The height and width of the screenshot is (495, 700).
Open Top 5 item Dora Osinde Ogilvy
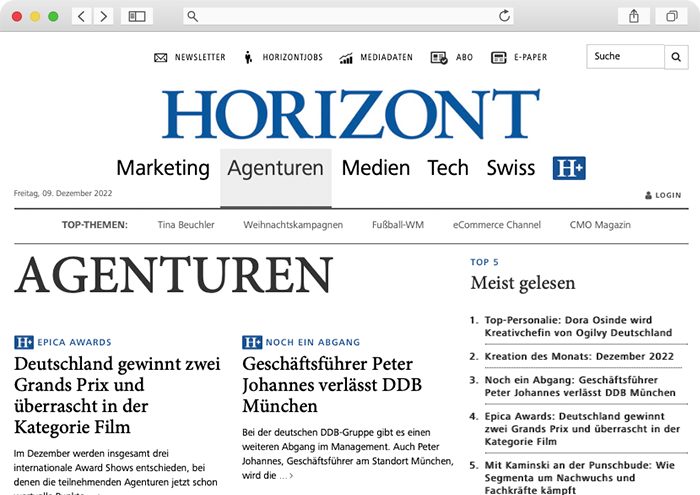tap(578, 326)
